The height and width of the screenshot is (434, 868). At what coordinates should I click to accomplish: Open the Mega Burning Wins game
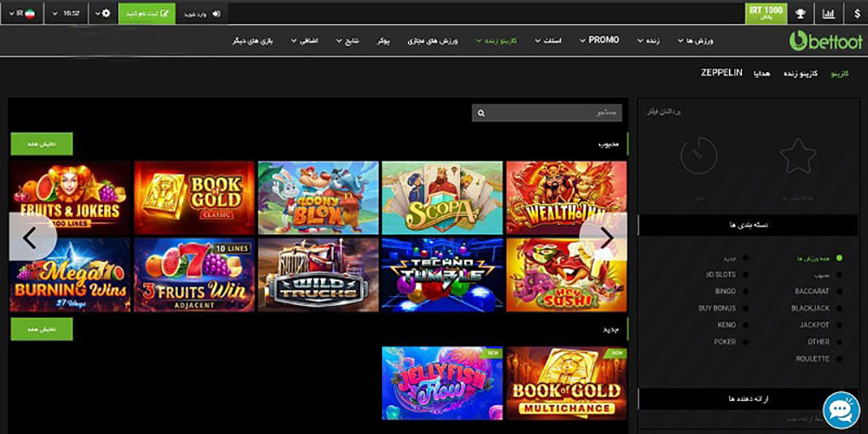(x=70, y=275)
